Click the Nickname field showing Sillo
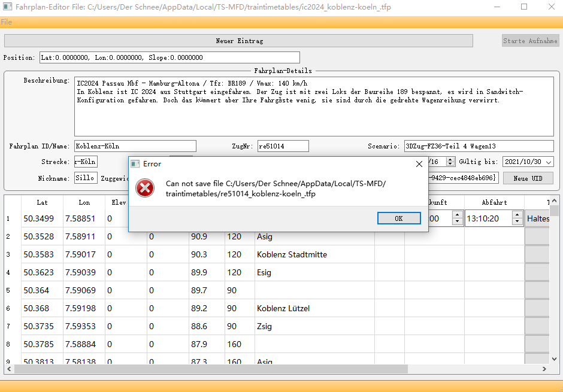Screen dimensions: 563x392 pos(86,178)
